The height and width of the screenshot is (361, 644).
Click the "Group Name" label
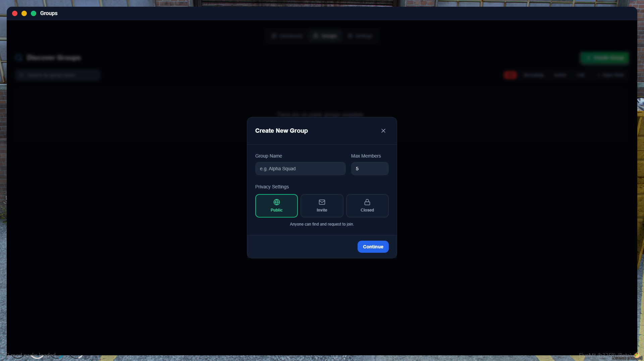[269, 156]
